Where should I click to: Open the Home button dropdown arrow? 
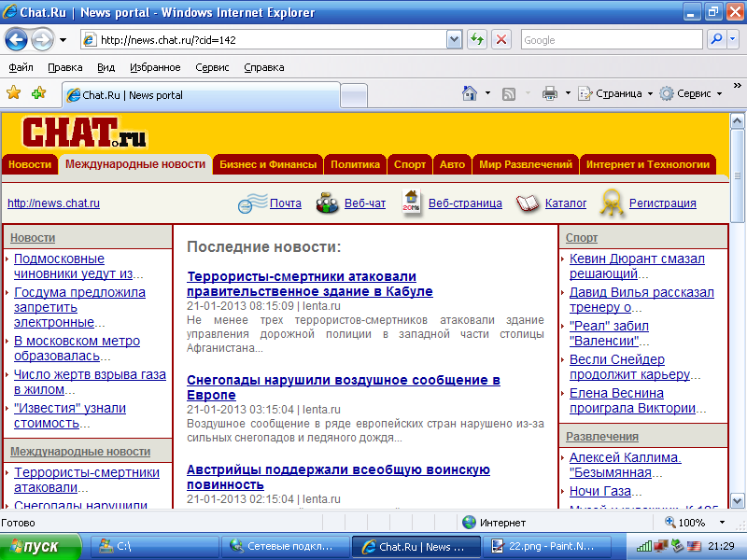[487, 93]
